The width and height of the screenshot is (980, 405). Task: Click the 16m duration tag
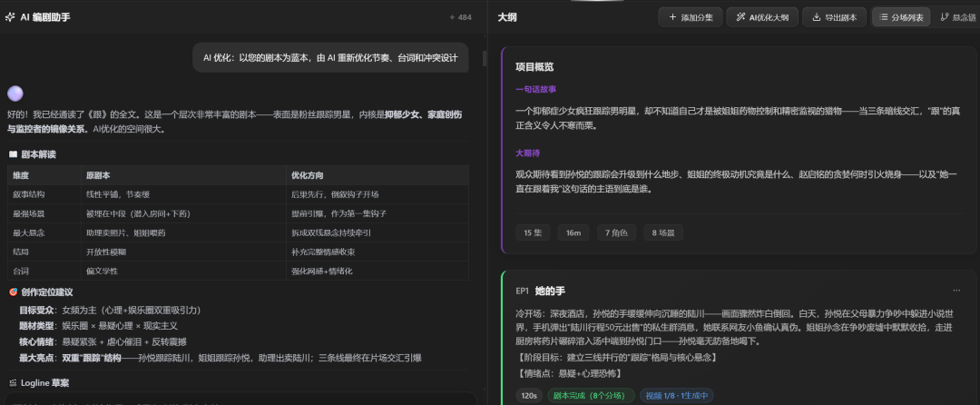point(573,232)
